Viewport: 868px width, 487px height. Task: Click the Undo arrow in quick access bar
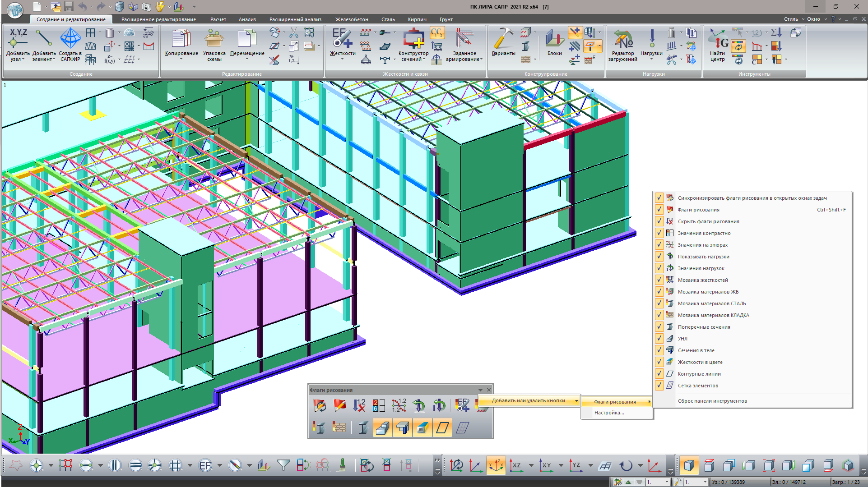[x=82, y=7]
